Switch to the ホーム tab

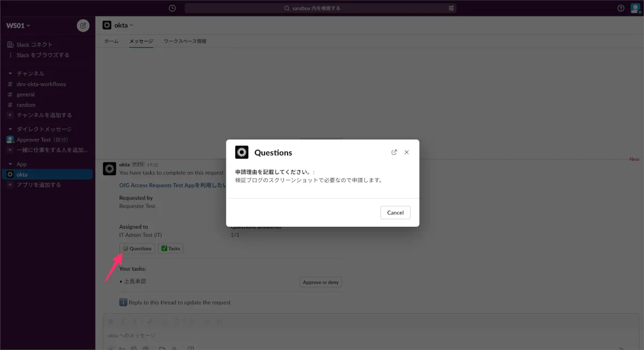pos(111,41)
